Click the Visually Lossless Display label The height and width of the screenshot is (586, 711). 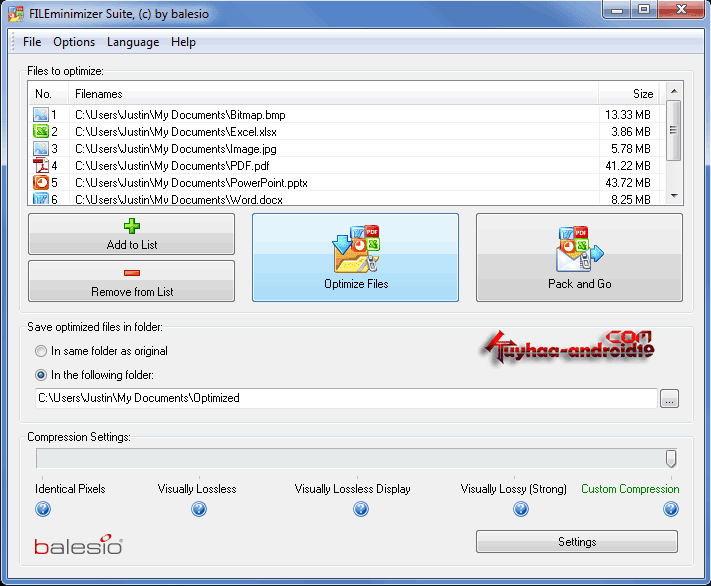pyautogui.click(x=352, y=489)
